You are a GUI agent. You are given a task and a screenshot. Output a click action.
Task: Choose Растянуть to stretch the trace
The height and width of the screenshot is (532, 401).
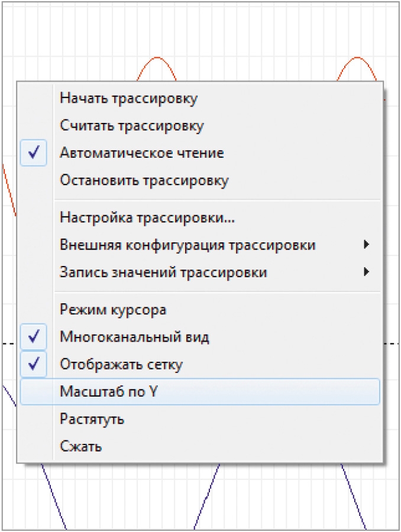click(200, 419)
